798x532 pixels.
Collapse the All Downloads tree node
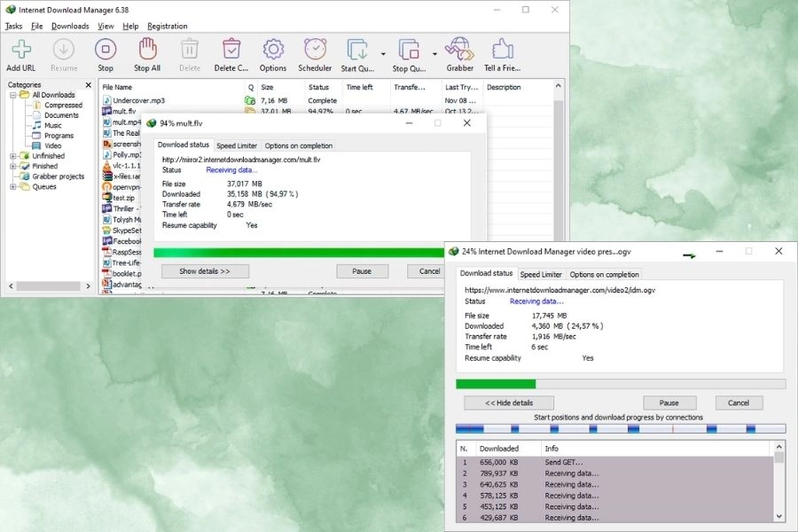click(x=12, y=95)
